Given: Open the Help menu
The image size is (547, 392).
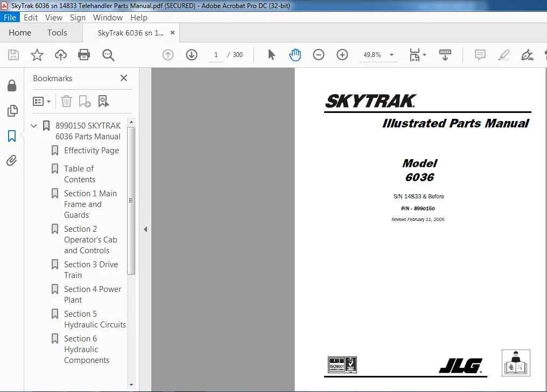Looking at the screenshot, I should point(139,17).
